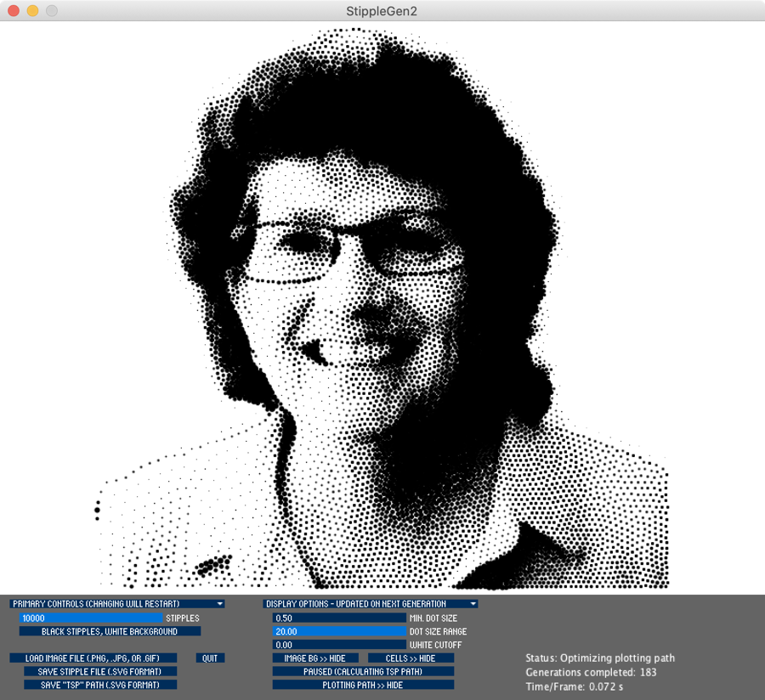Image resolution: width=765 pixels, height=700 pixels.
Task: Toggle Cells hide option
Action: 411,658
